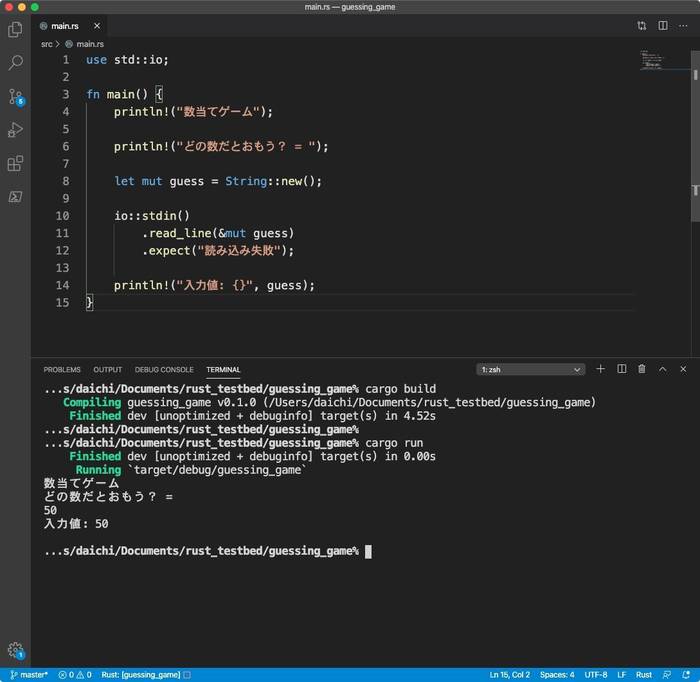The width and height of the screenshot is (700, 682).
Task: Open the Manage gear menu
Action: coord(16,650)
